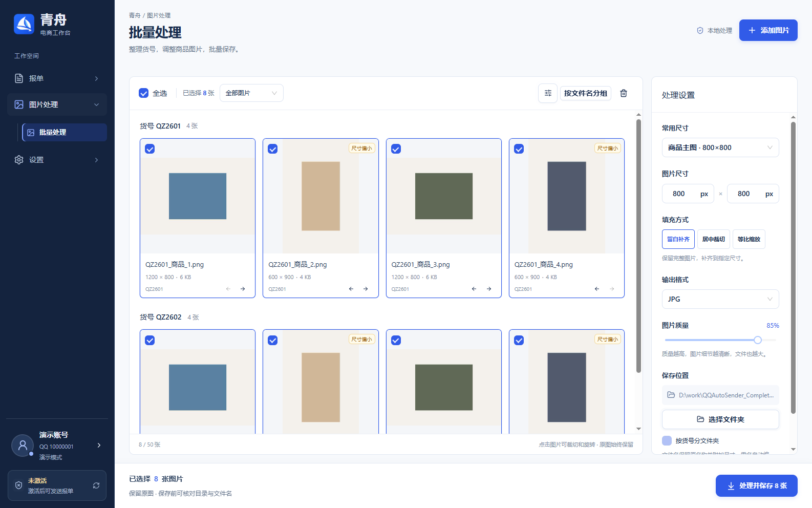Click the demo account avatar icon
Image resolution: width=812 pixels, height=508 pixels.
coord(23,446)
